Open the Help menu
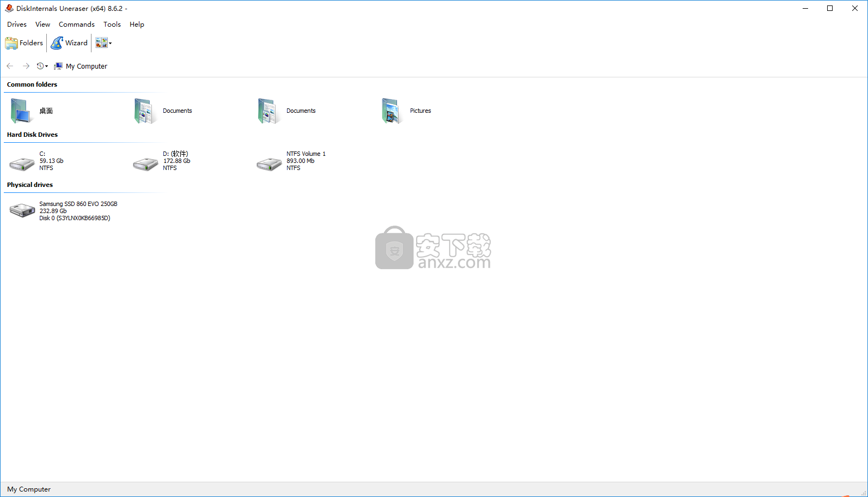868x497 pixels. point(137,25)
